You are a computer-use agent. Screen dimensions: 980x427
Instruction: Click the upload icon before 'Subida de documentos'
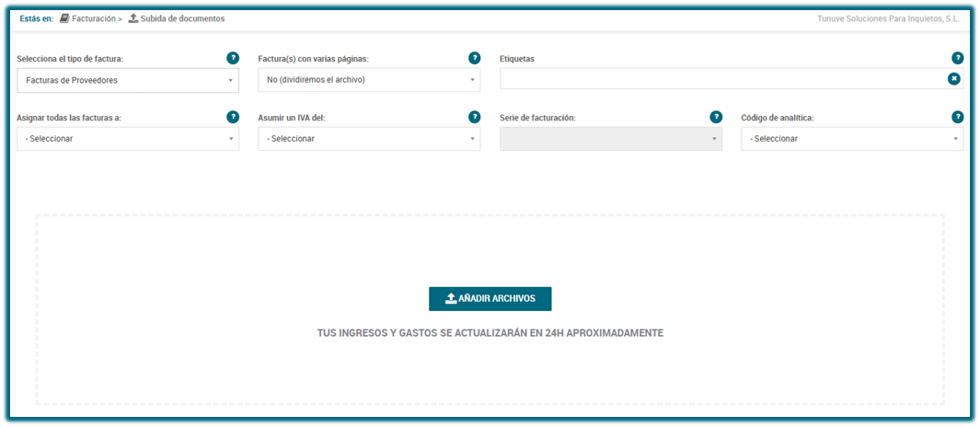tap(133, 18)
